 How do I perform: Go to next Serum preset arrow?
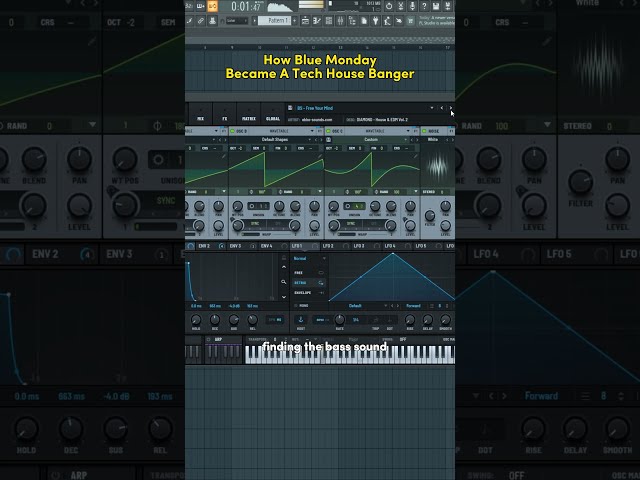(x=451, y=108)
